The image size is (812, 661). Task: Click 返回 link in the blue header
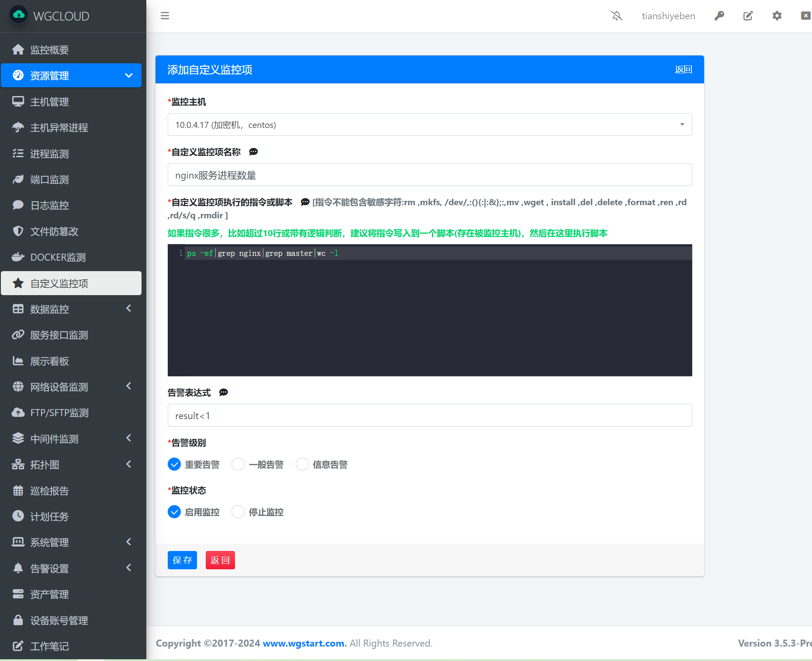(x=683, y=69)
